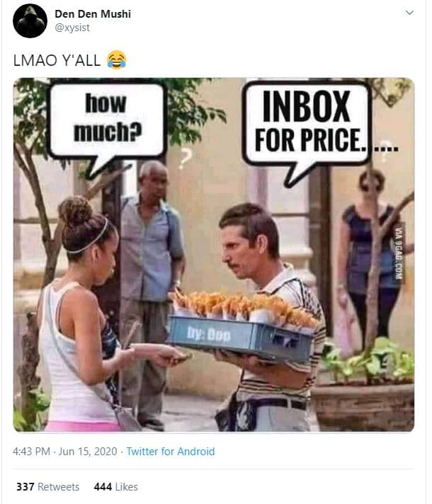Image resolution: width=432 pixels, height=504 pixels.
Task: Open the Den Den Mushi display name
Action: point(92,13)
